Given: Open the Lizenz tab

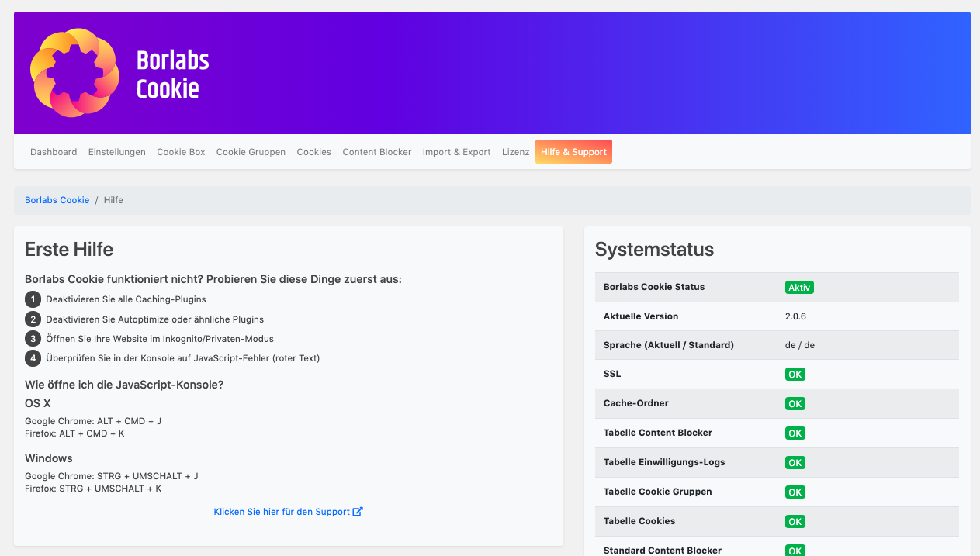Looking at the screenshot, I should pyautogui.click(x=515, y=152).
